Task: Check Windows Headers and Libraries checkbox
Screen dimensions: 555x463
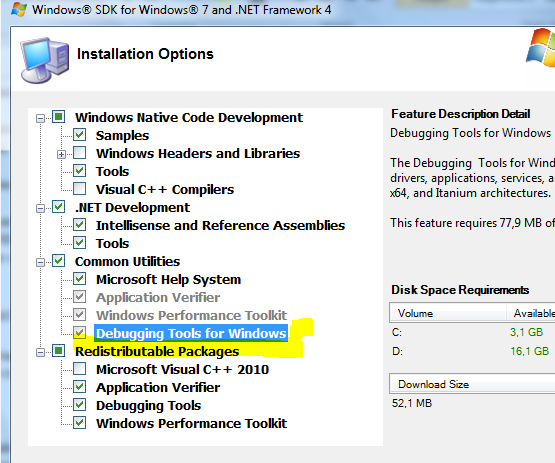Action: pyautogui.click(x=80, y=153)
